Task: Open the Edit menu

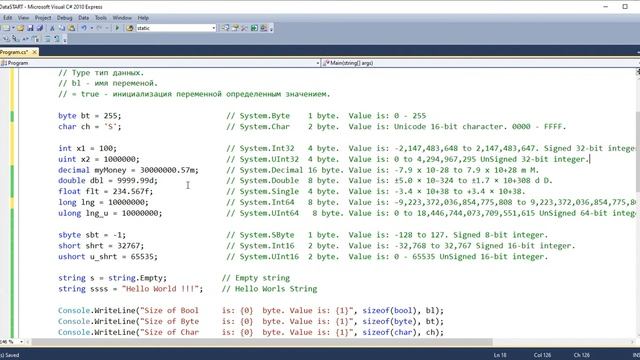Action: 7,18
